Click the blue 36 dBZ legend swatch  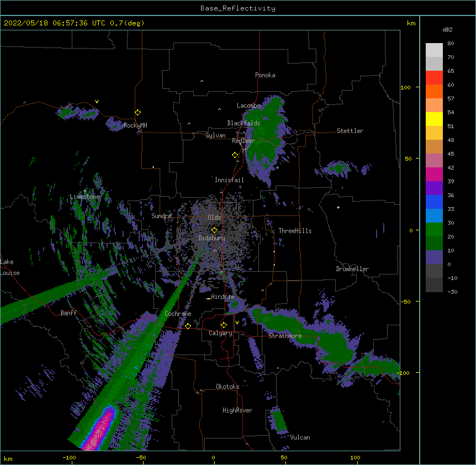tap(434, 202)
